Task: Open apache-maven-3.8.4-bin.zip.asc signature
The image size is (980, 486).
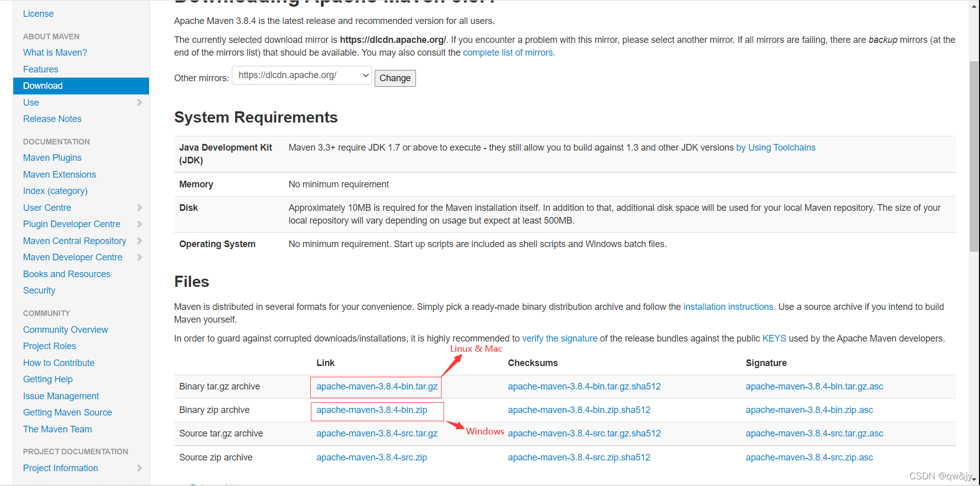Action: click(x=810, y=410)
